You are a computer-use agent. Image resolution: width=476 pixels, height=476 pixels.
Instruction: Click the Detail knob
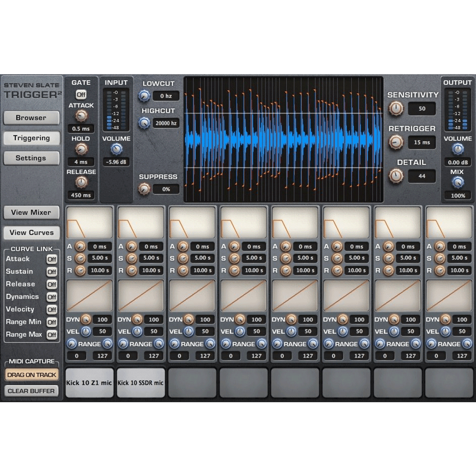[x=396, y=176]
